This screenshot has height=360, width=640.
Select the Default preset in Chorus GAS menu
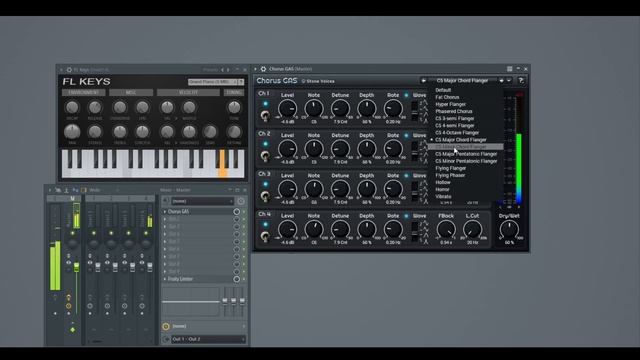(x=443, y=90)
